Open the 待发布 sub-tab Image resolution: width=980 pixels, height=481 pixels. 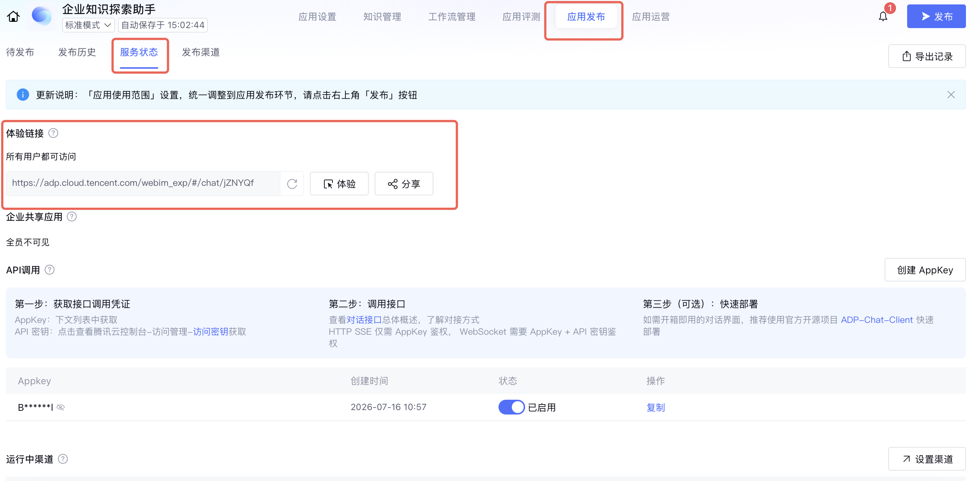click(20, 52)
